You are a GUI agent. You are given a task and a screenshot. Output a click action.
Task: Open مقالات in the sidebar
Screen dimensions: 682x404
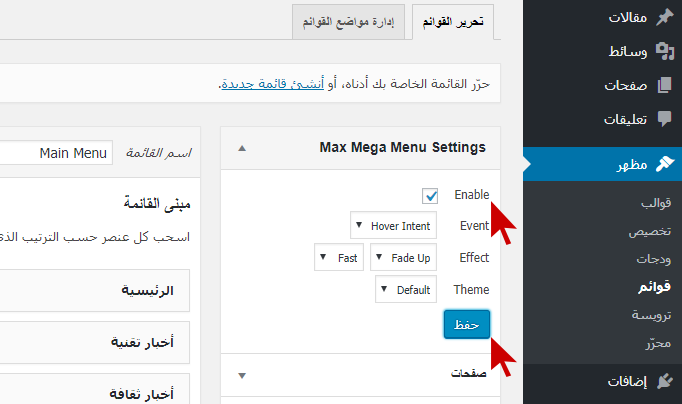point(628,17)
